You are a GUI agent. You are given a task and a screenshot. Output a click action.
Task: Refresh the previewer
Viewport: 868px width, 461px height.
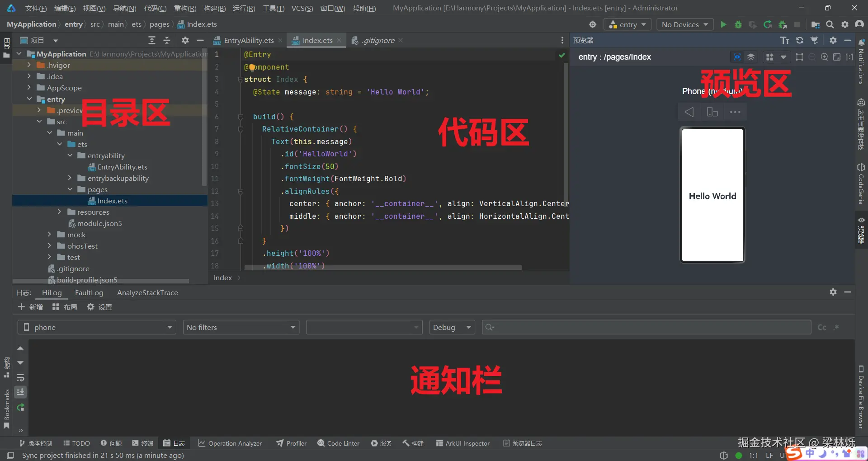coord(800,40)
